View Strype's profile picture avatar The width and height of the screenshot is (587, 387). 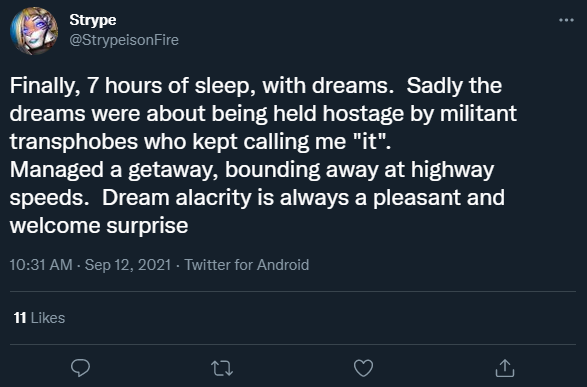[x=34, y=31]
